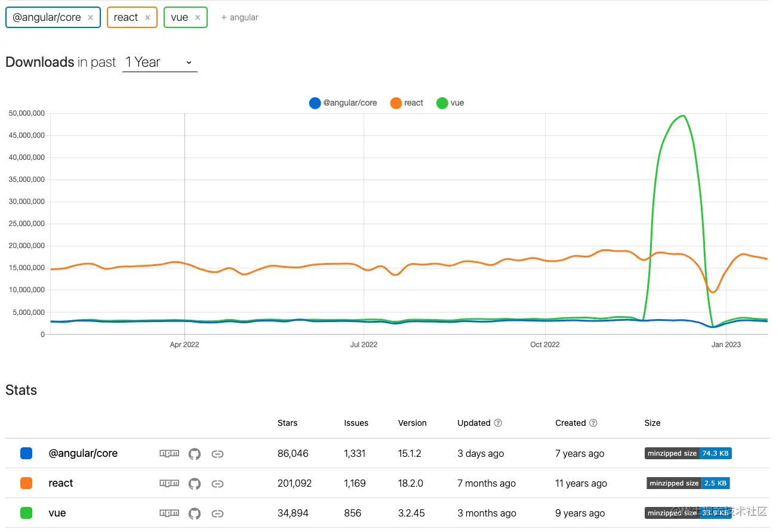Toggle the @angular/core series in chart legend

point(343,103)
